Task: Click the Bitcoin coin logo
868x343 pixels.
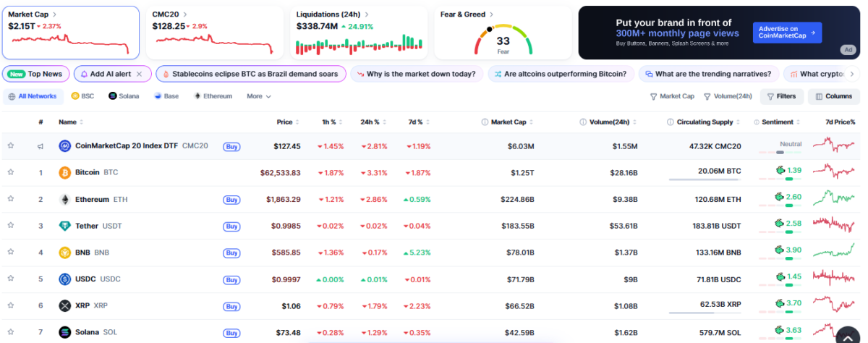Action: coord(64,172)
